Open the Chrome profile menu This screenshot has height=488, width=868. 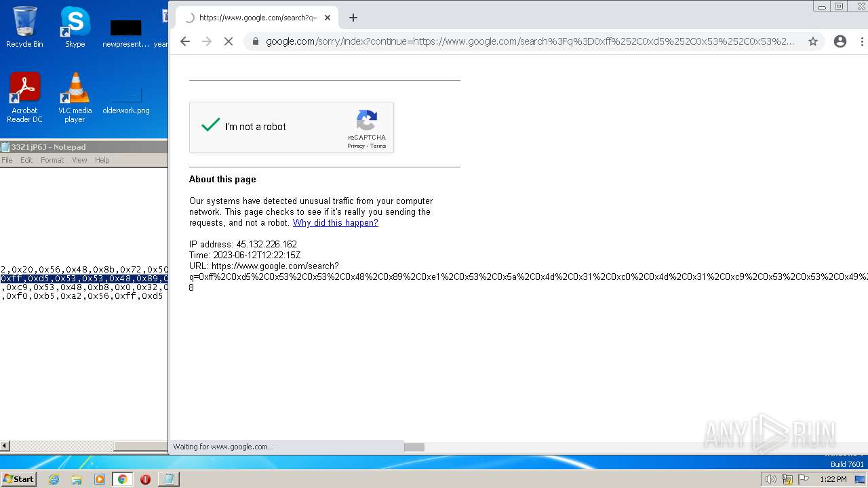(x=840, y=41)
